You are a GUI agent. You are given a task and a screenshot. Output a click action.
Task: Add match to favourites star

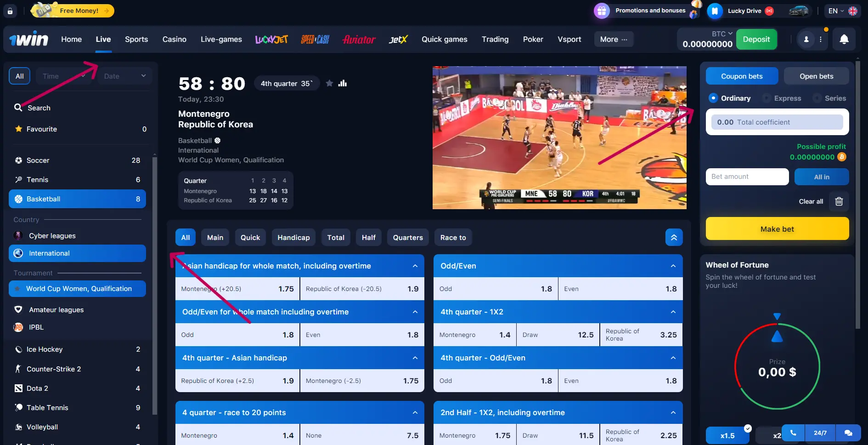click(329, 83)
